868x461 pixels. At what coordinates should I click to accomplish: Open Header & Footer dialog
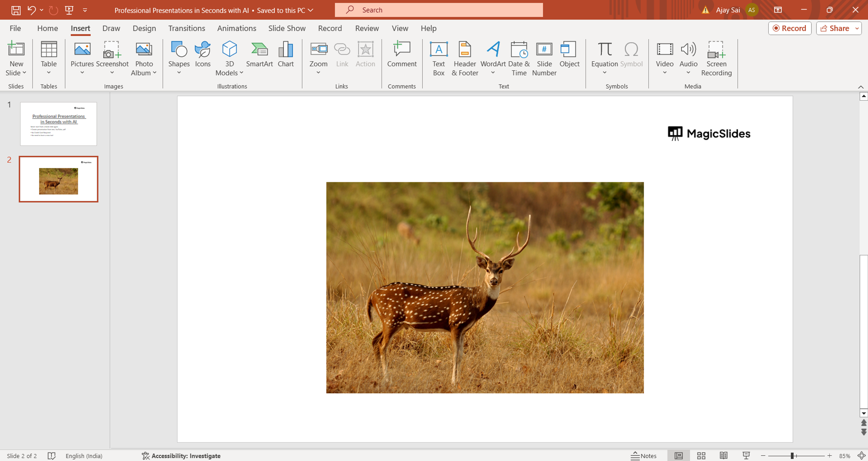[x=465, y=59]
